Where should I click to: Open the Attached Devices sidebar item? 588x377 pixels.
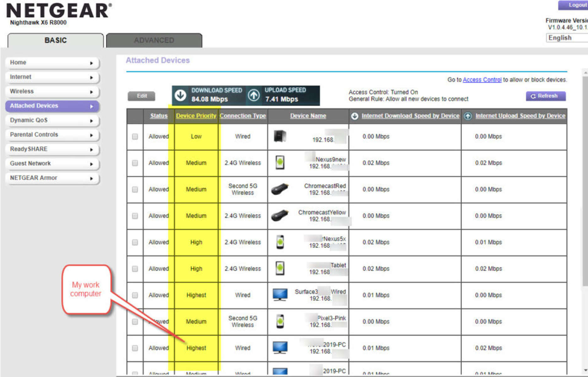tap(52, 106)
